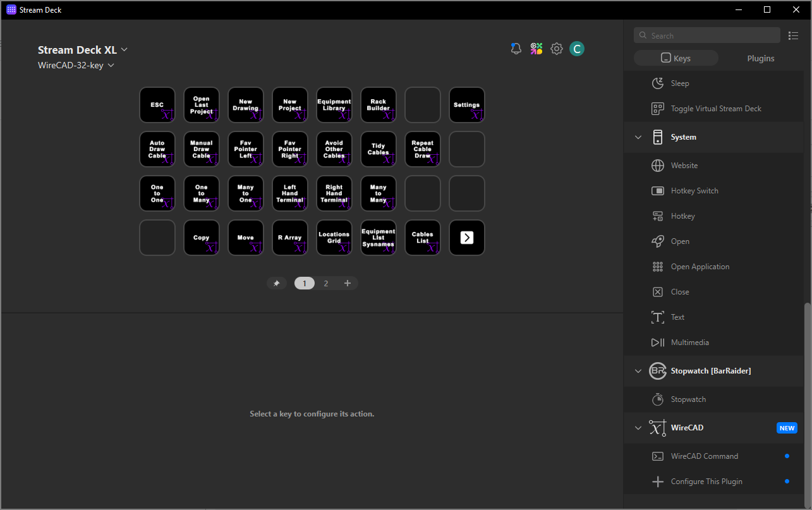The image size is (812, 510).
Task: Toggle the pin pages button
Action: [276, 283]
